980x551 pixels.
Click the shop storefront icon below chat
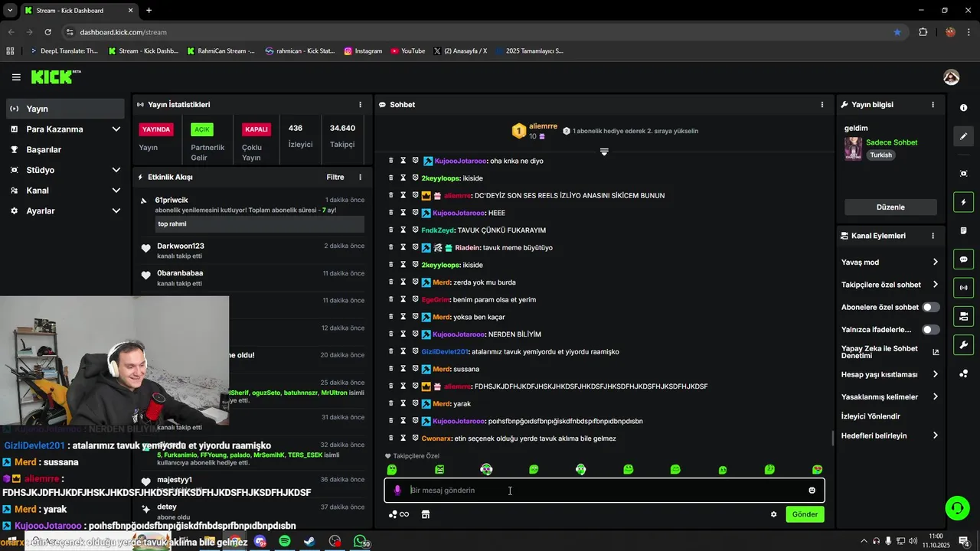point(426,514)
